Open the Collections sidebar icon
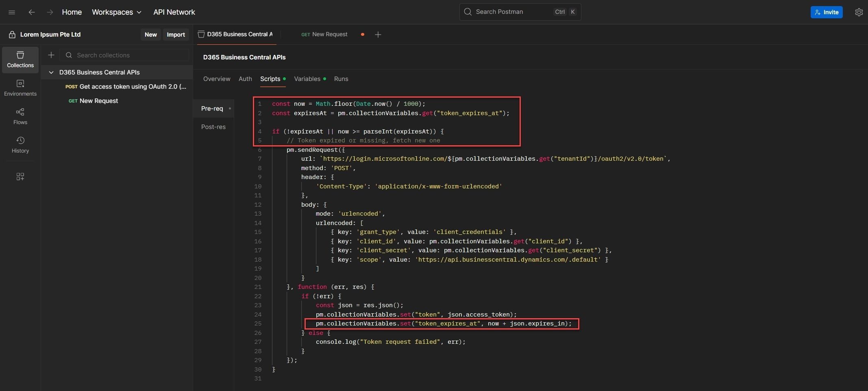Image resolution: width=868 pixels, height=391 pixels. [20, 59]
